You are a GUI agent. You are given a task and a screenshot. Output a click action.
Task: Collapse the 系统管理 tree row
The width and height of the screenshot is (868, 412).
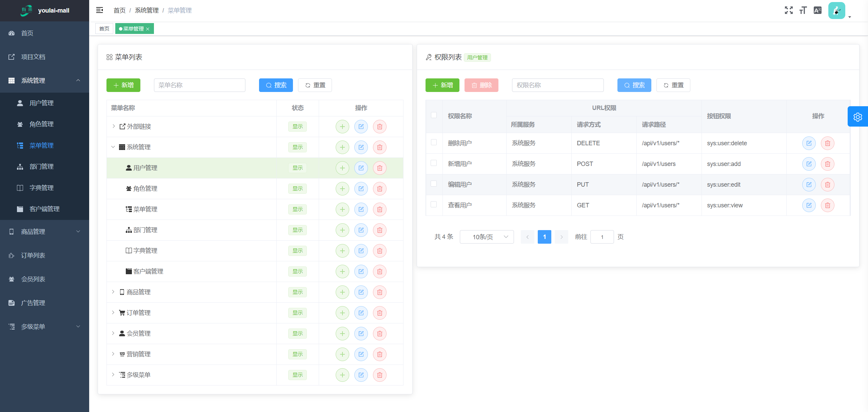pos(113,147)
